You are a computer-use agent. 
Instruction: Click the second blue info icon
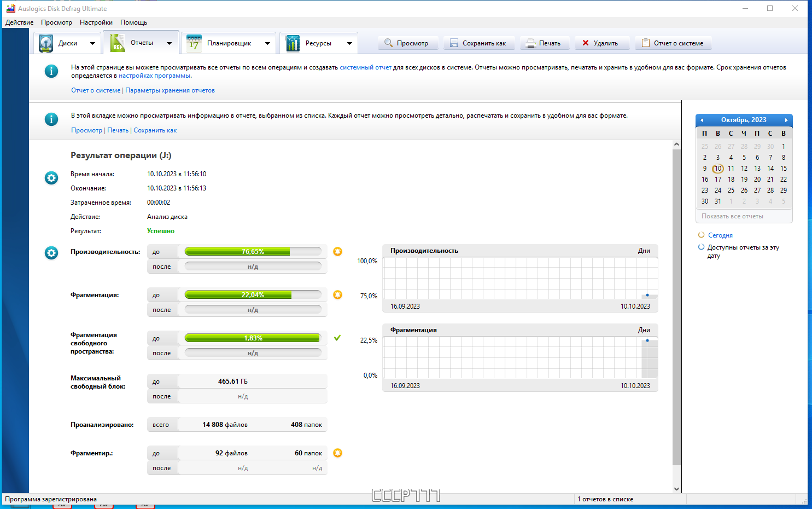pos(51,119)
